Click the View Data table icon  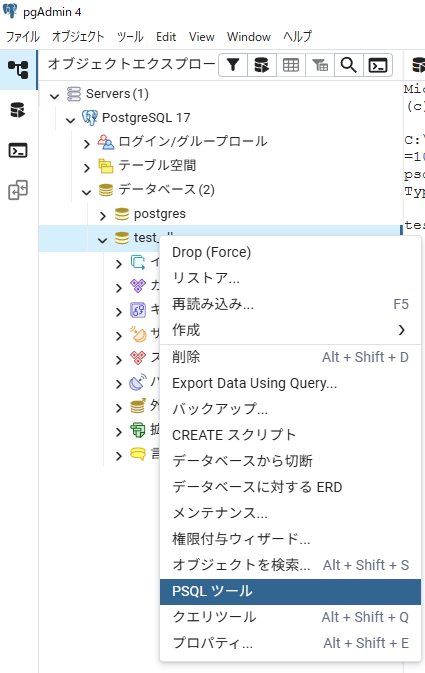pyautogui.click(x=291, y=65)
